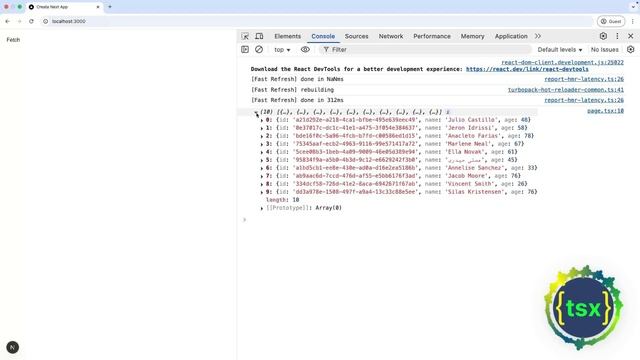This screenshot has width=640, height=360.
Task: Reload the localhost page
Action: pos(31,21)
